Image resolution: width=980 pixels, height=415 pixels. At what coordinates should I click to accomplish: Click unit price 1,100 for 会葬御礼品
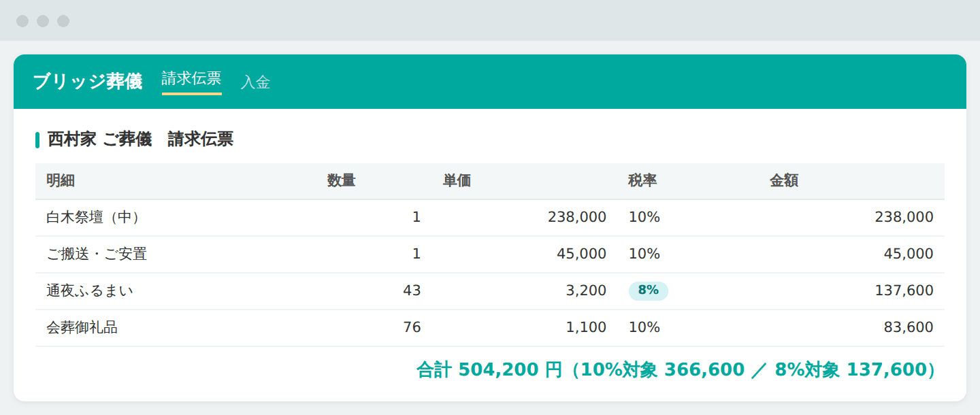[586, 328]
